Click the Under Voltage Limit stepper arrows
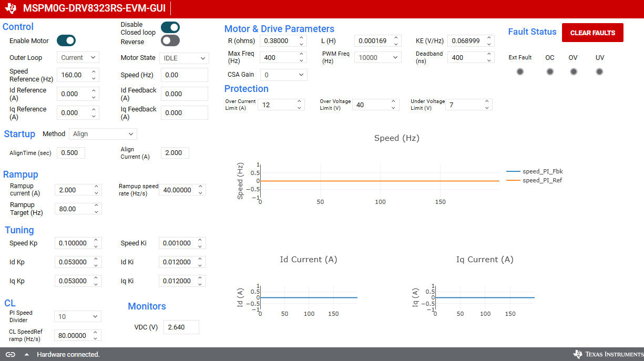 click(x=487, y=105)
